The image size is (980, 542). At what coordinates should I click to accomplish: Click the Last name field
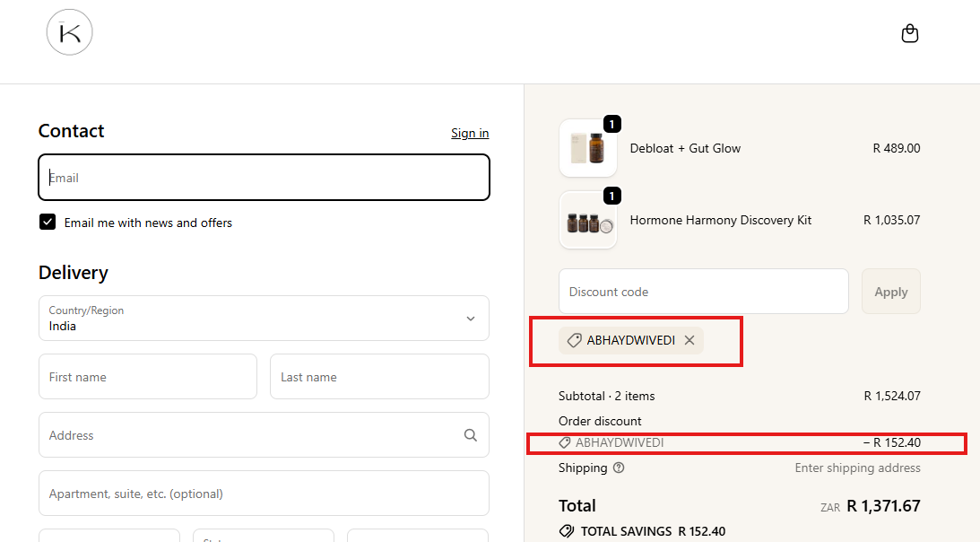(x=379, y=377)
